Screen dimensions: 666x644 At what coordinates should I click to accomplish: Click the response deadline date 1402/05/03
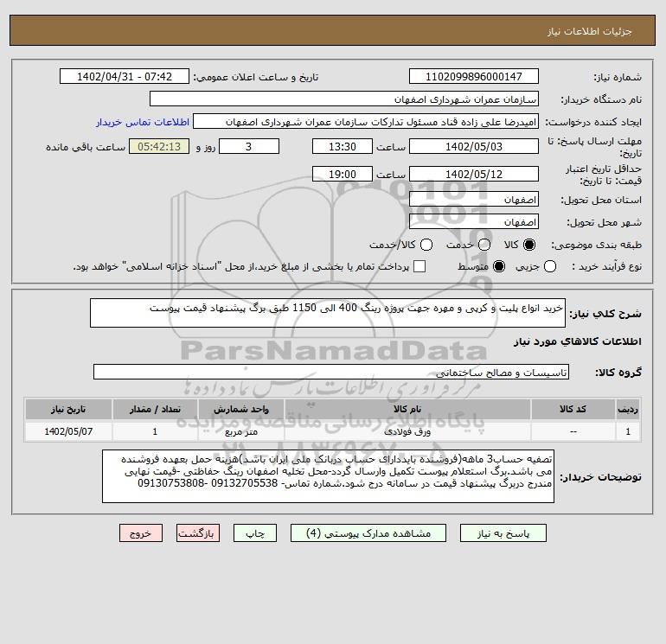[x=474, y=146]
